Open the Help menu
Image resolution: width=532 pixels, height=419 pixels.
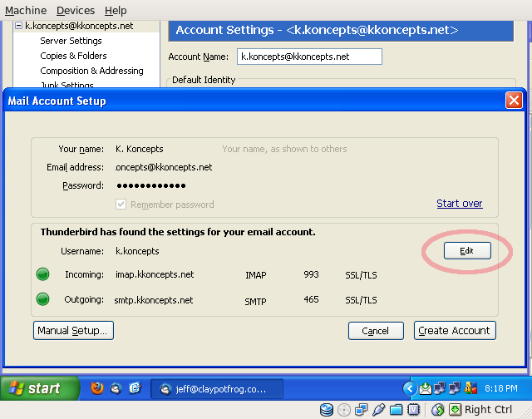[116, 11]
